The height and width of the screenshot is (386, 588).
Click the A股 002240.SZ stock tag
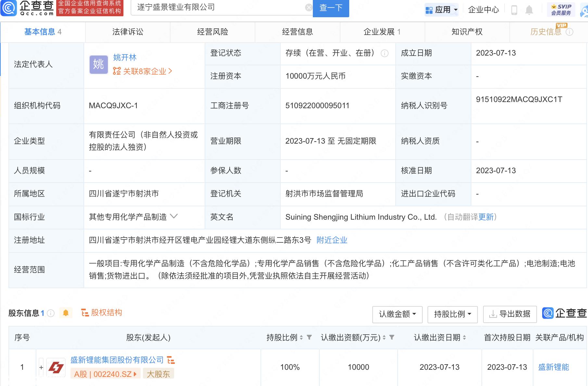[105, 374]
